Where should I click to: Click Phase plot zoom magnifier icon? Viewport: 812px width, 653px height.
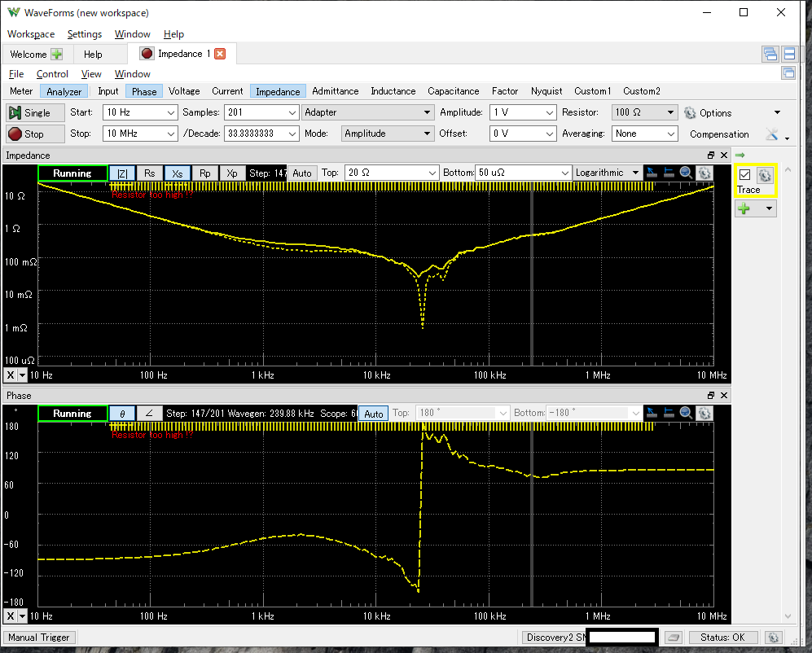point(686,413)
